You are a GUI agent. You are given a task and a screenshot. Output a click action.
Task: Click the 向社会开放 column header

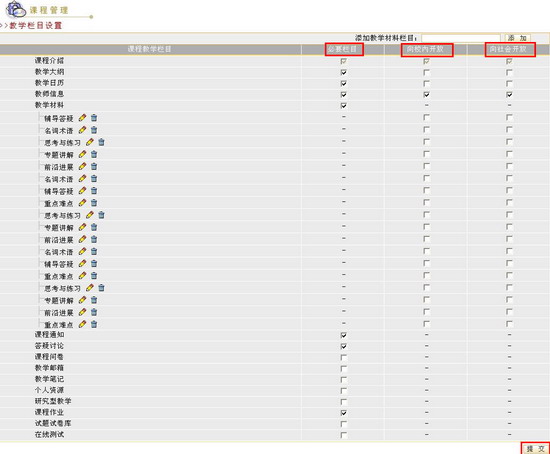(x=510, y=49)
